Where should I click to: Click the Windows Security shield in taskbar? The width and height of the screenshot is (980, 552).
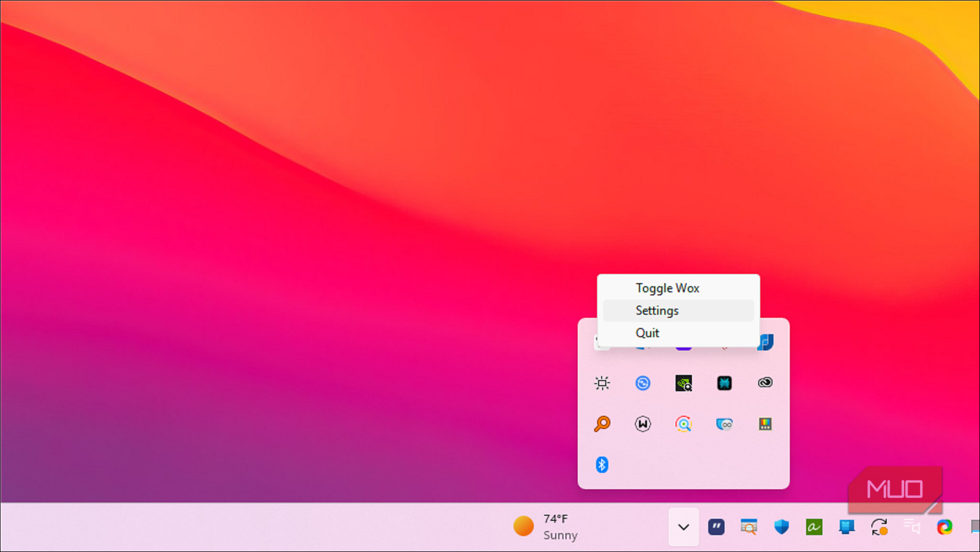click(x=781, y=526)
